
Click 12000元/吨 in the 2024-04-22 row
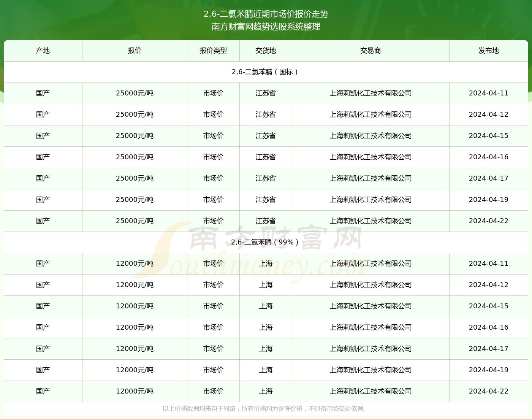(x=135, y=391)
